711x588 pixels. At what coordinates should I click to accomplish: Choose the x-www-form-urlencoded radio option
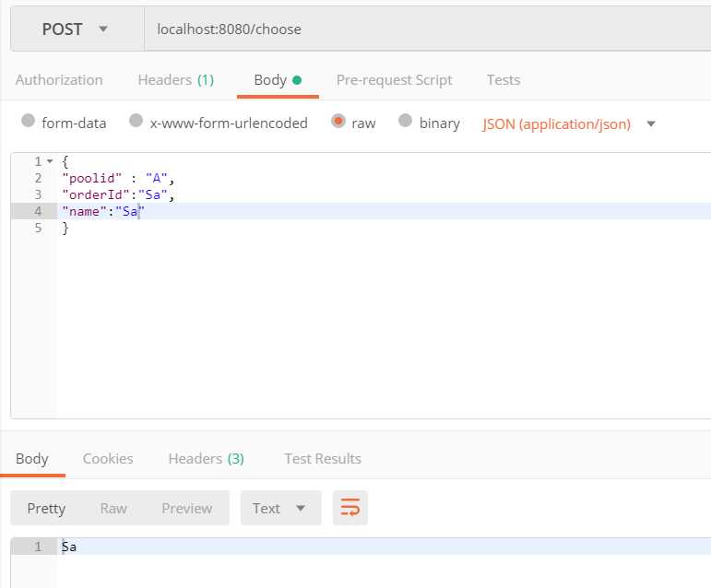click(x=136, y=122)
